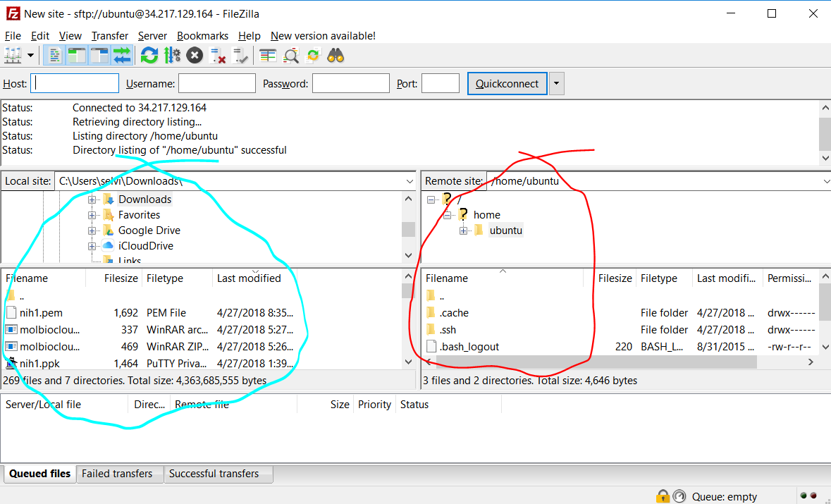
Task: Open directory listing filters icon
Action: click(268, 55)
